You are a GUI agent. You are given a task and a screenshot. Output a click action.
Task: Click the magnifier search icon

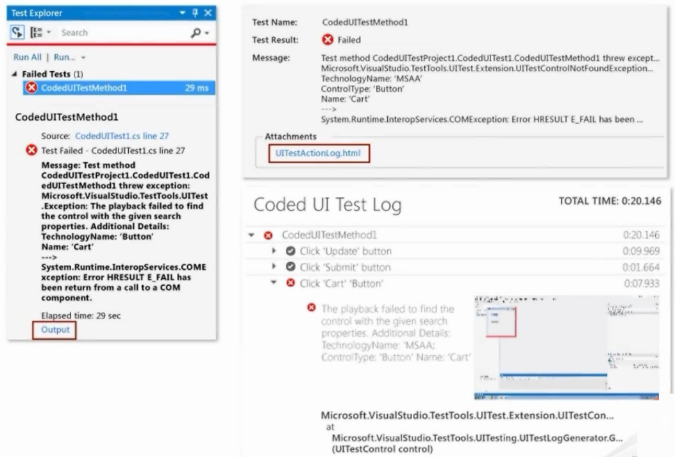(x=196, y=32)
